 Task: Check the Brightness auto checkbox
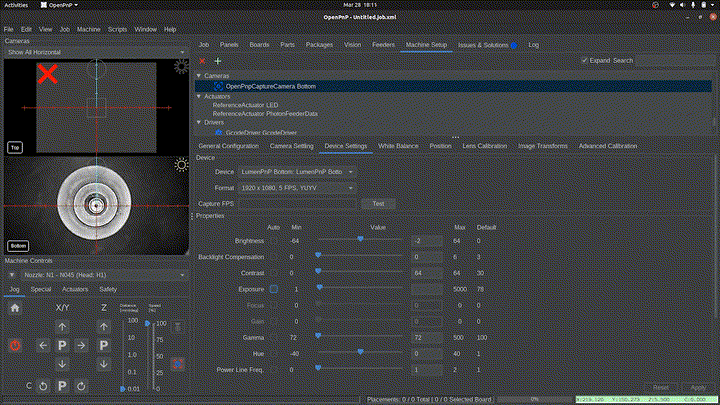(273, 241)
